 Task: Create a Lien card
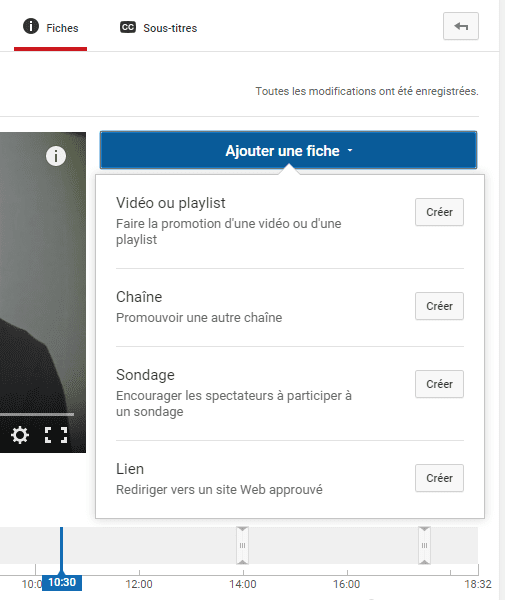[439, 478]
